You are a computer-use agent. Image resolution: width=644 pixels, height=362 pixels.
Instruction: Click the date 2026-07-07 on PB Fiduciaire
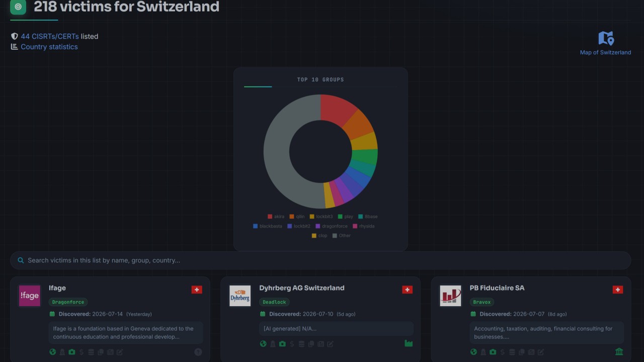pos(529,314)
